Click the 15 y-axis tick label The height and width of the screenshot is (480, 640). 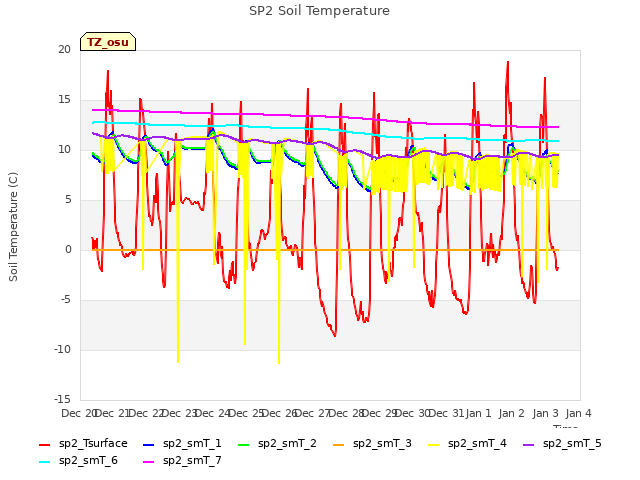click(x=64, y=100)
